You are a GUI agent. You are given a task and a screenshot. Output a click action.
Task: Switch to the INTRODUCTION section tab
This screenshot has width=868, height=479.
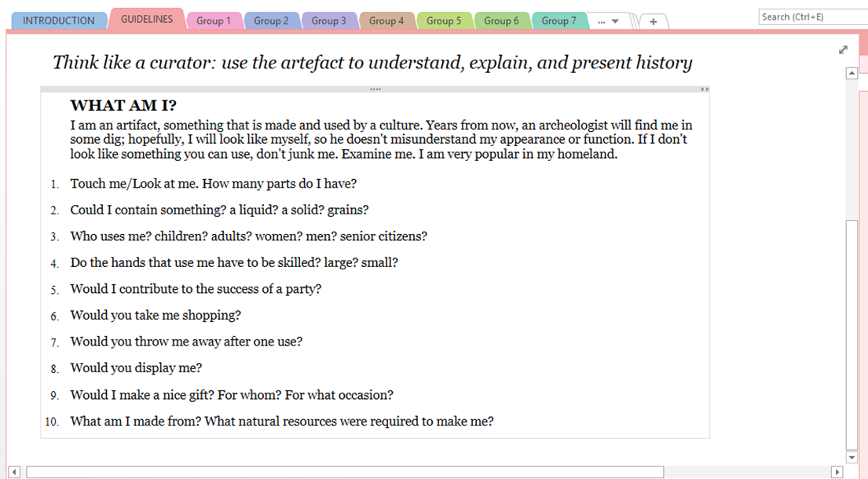pos(58,20)
